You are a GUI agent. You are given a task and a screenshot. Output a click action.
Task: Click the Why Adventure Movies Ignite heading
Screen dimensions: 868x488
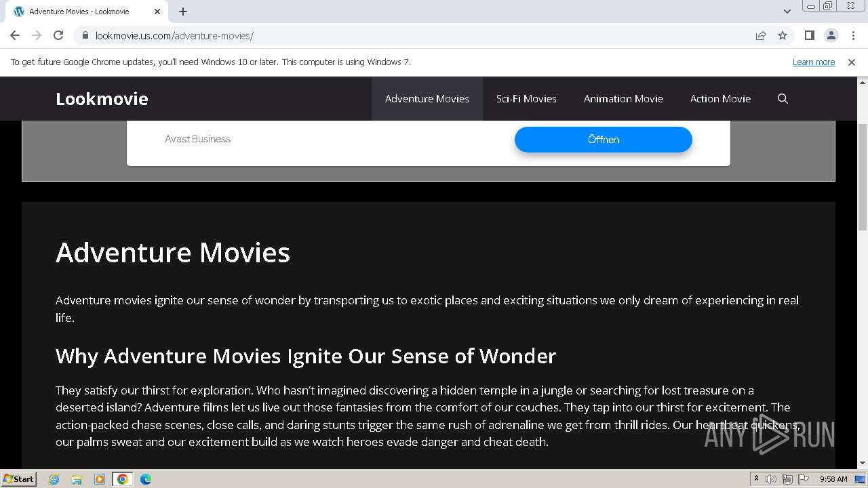306,357
